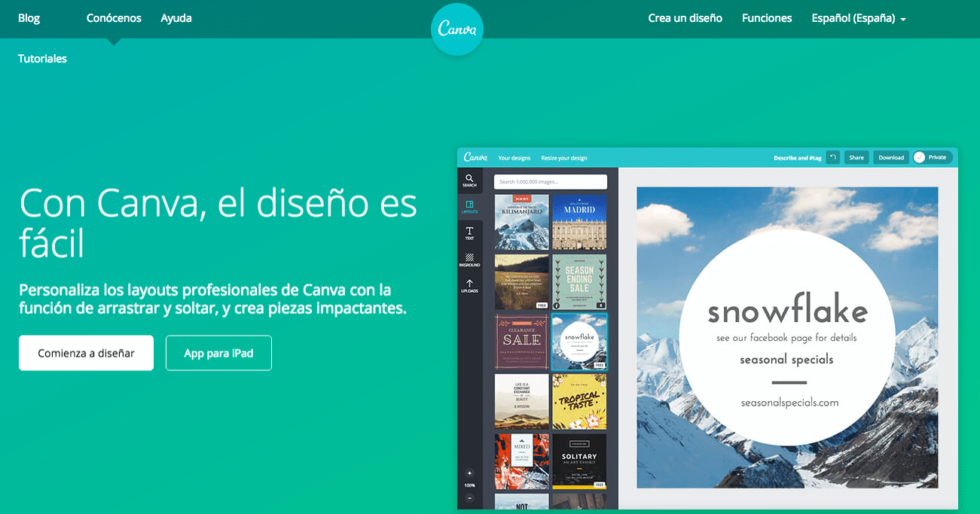Click the Comienza a diseñar button
Viewport: 980px width, 514px height.
coord(86,353)
